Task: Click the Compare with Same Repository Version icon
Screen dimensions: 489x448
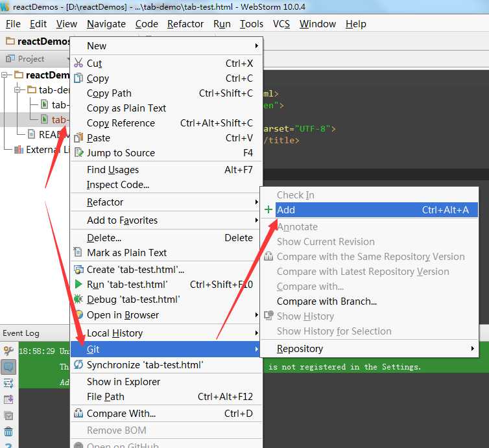Action: pos(268,256)
